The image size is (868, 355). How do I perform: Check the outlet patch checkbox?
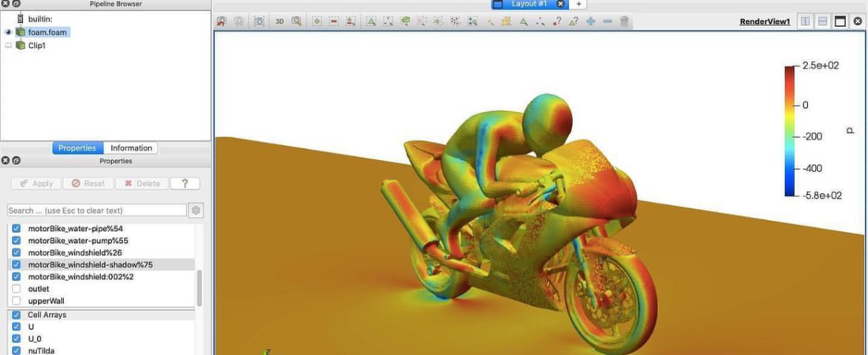pyautogui.click(x=16, y=289)
